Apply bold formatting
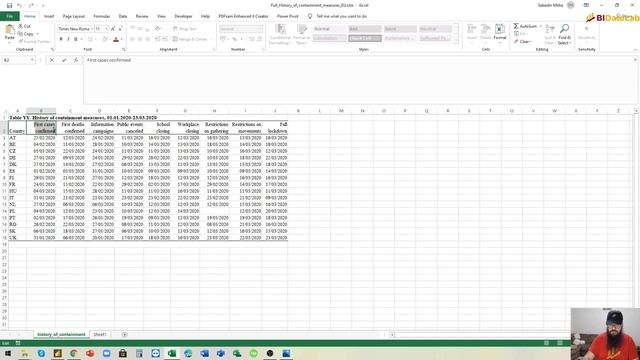The image size is (640, 360). click(61, 39)
